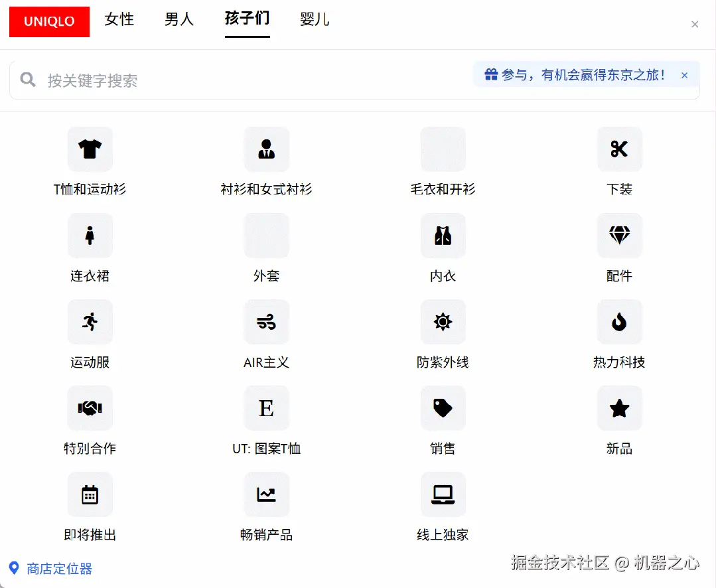Click the sun icon for 防紫外线
Screen dimensions: 716x588
443,322
